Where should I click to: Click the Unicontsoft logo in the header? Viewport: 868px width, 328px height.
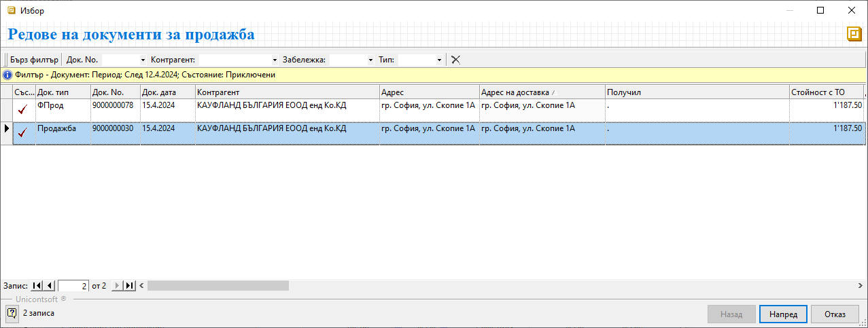[854, 34]
